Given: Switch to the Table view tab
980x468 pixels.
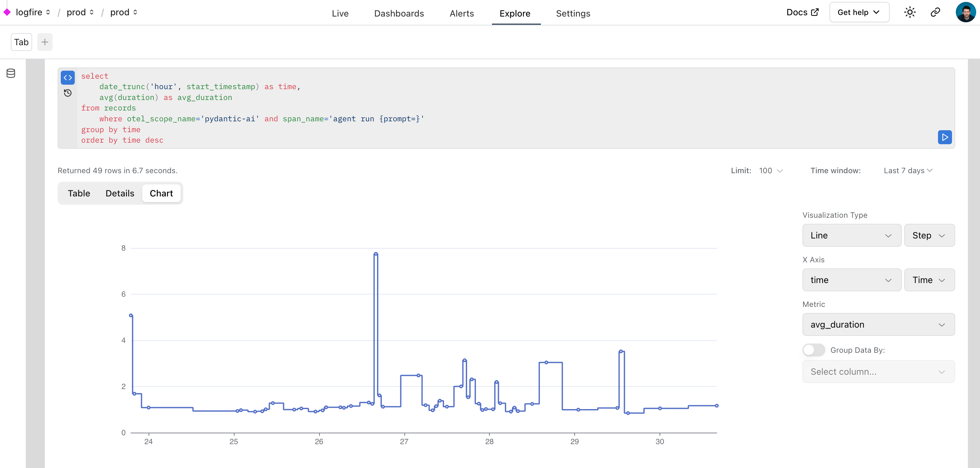Looking at the screenshot, I should click(79, 193).
